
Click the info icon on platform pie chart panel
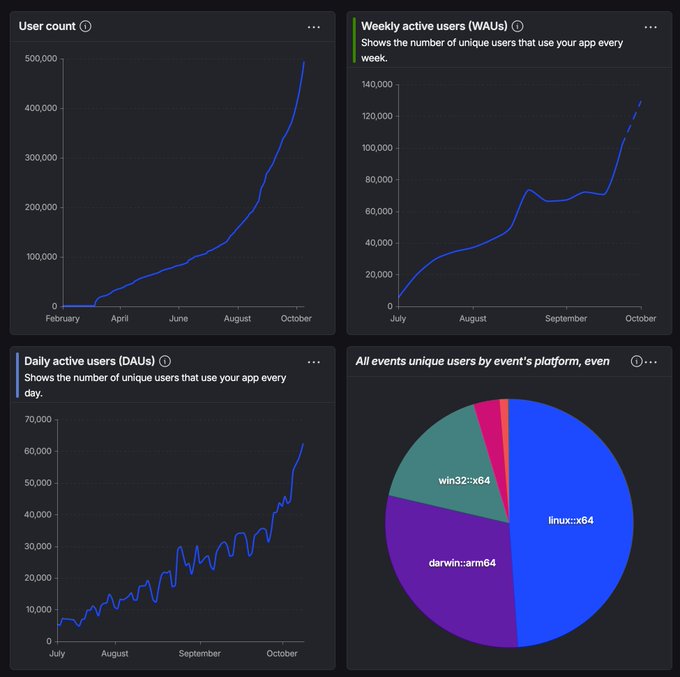pos(636,361)
